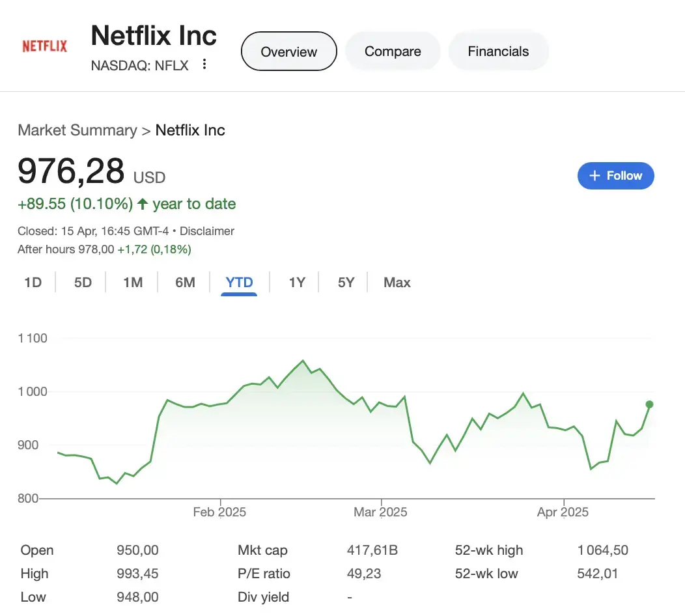
Task: Click the 1 000 y-axis label
Action: (33, 391)
